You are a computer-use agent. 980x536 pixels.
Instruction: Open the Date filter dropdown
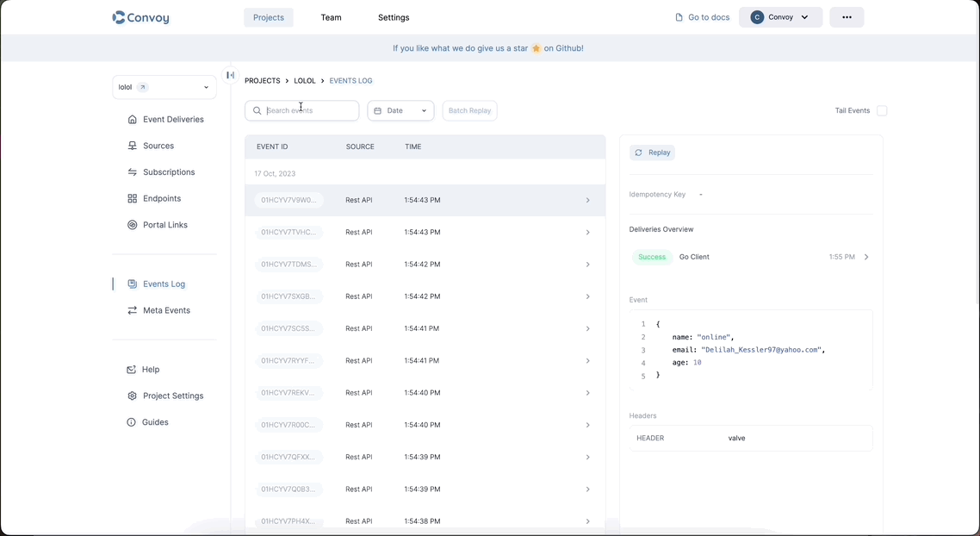pos(400,110)
